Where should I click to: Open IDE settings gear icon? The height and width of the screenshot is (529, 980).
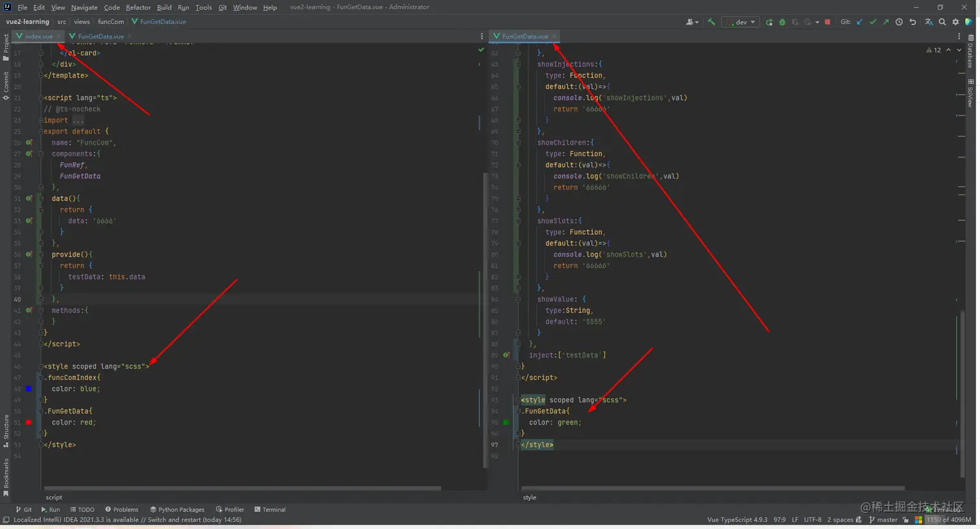coord(955,22)
